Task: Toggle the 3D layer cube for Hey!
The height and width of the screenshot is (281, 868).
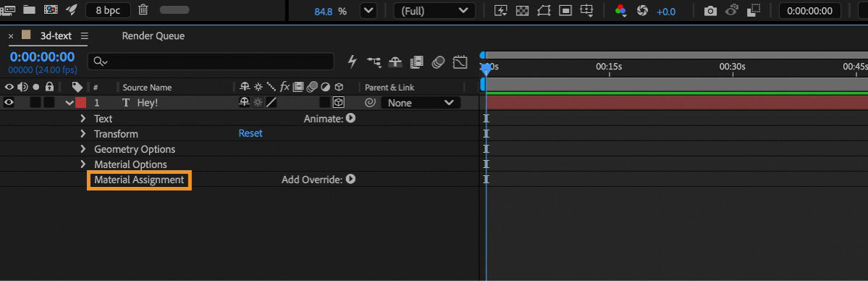Action: pyautogui.click(x=338, y=103)
